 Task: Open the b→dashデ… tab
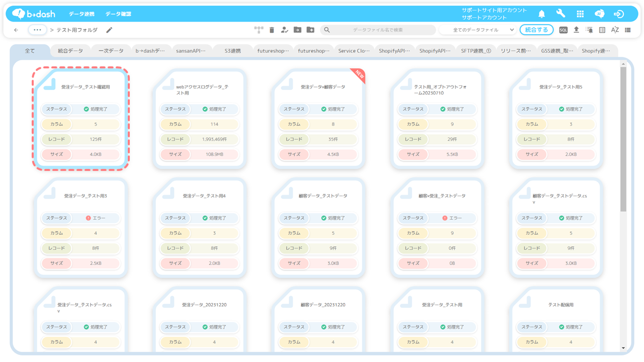pyautogui.click(x=150, y=51)
